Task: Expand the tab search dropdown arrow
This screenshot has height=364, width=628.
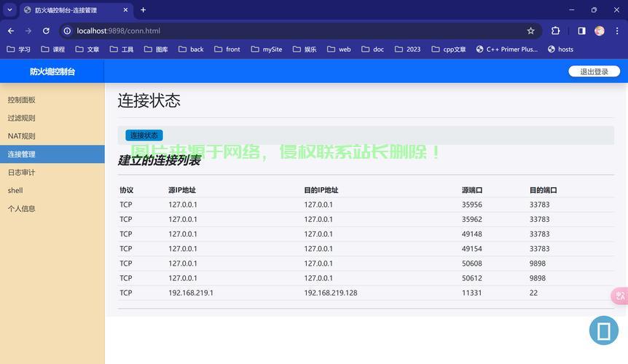Action: (10, 10)
